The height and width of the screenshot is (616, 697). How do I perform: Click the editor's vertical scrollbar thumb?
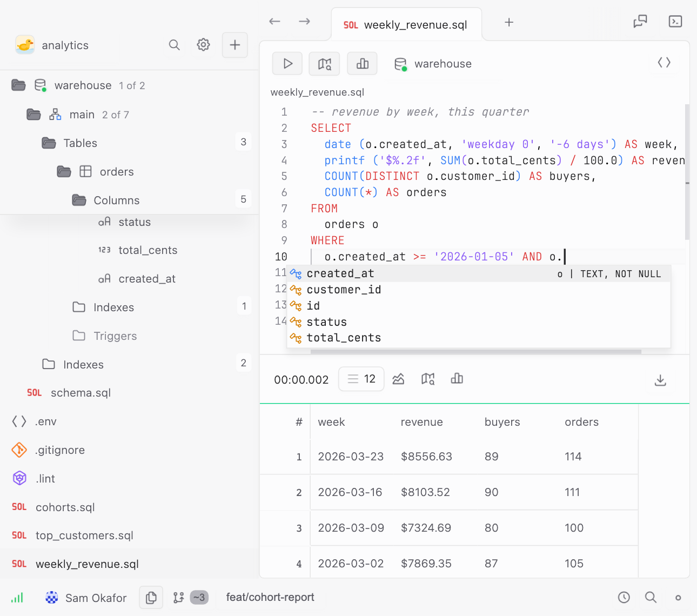click(687, 172)
